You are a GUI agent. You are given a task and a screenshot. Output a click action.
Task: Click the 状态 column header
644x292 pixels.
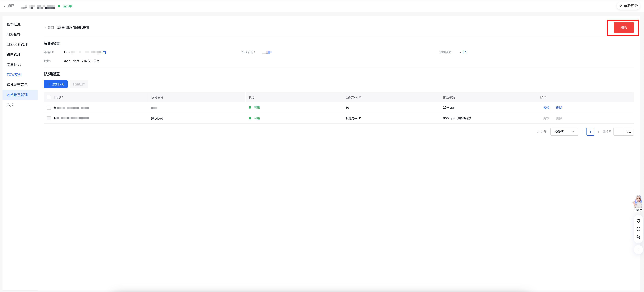tap(252, 97)
